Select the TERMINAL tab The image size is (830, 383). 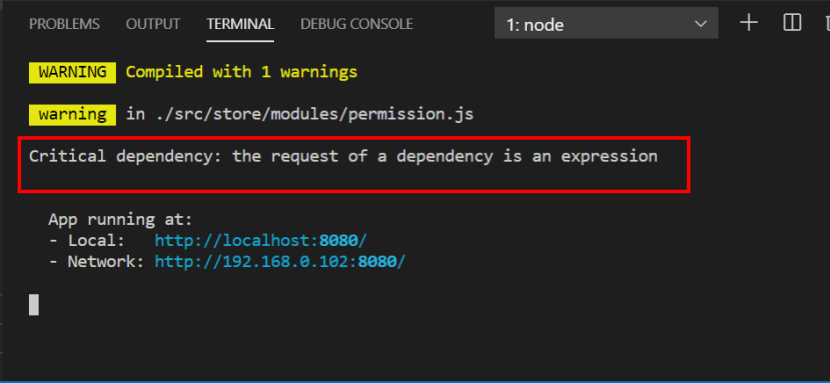[x=240, y=24]
